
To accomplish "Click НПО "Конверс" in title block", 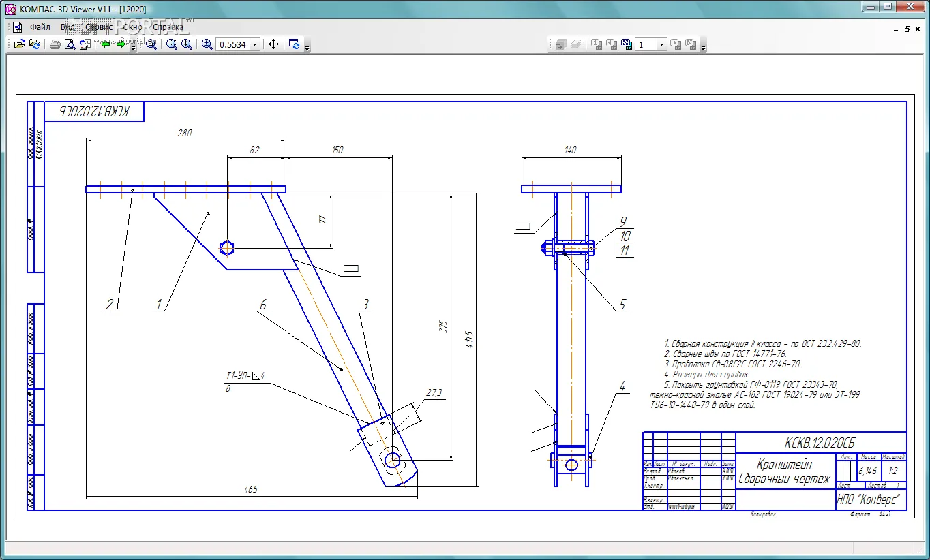I will (x=869, y=500).
